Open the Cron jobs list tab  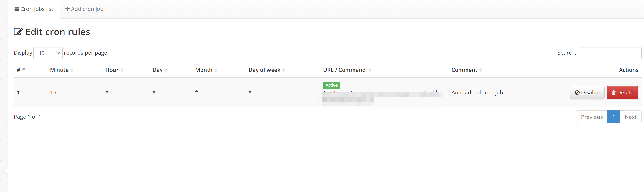[33, 9]
